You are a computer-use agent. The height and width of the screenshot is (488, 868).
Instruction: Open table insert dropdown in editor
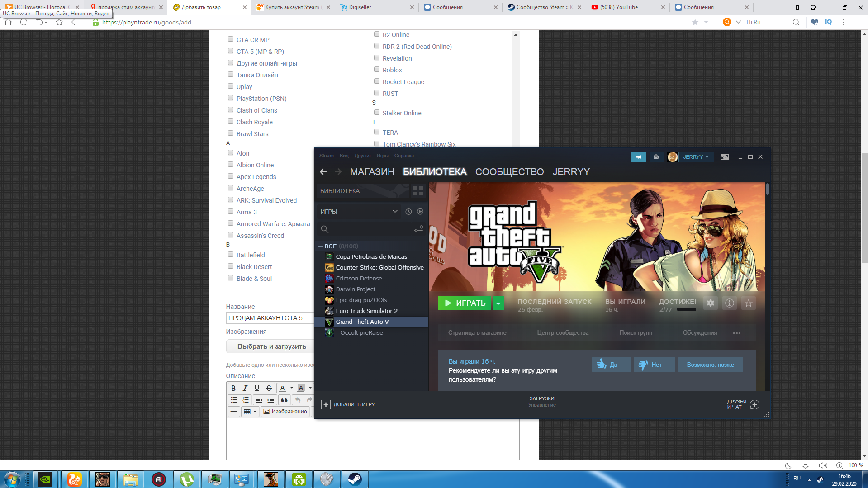[x=250, y=412]
